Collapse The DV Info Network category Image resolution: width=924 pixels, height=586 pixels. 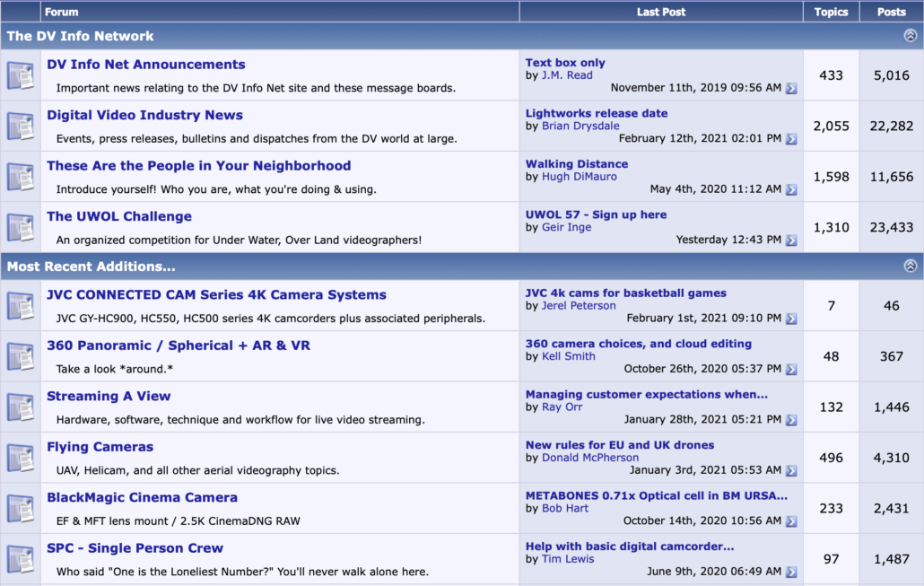point(910,36)
